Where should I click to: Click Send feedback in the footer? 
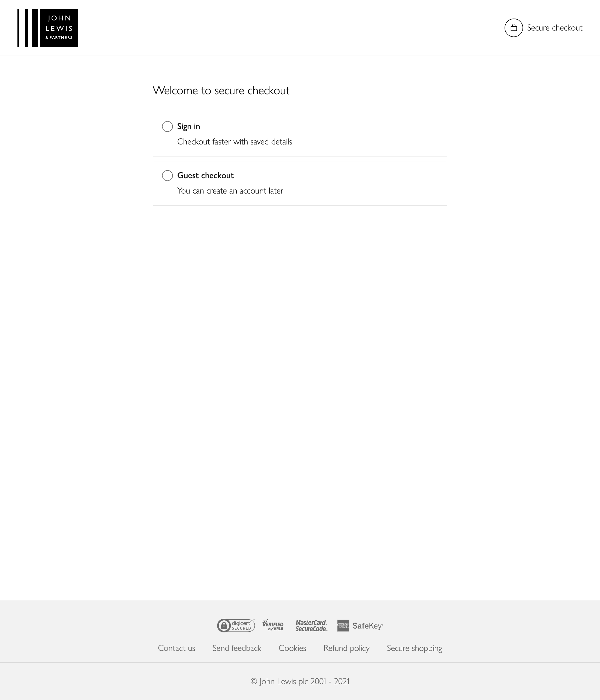(x=237, y=648)
